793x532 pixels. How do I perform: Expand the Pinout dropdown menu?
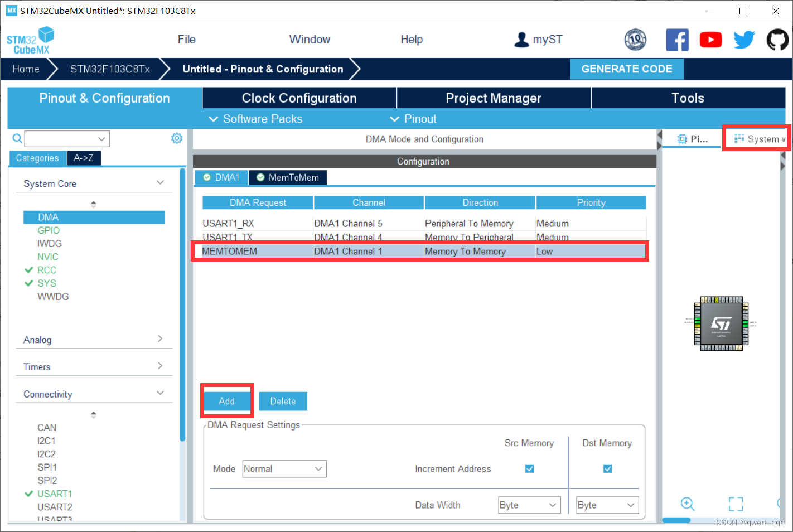413,119
